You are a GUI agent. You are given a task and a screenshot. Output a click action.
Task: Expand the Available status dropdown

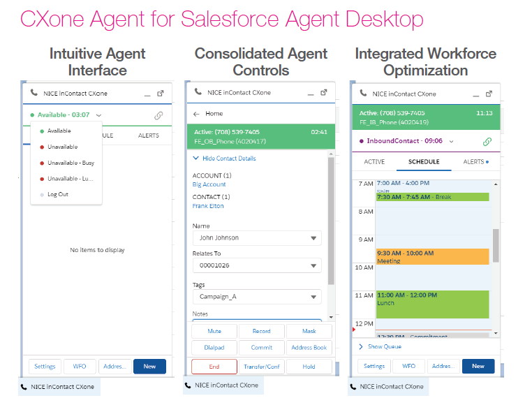coord(98,115)
